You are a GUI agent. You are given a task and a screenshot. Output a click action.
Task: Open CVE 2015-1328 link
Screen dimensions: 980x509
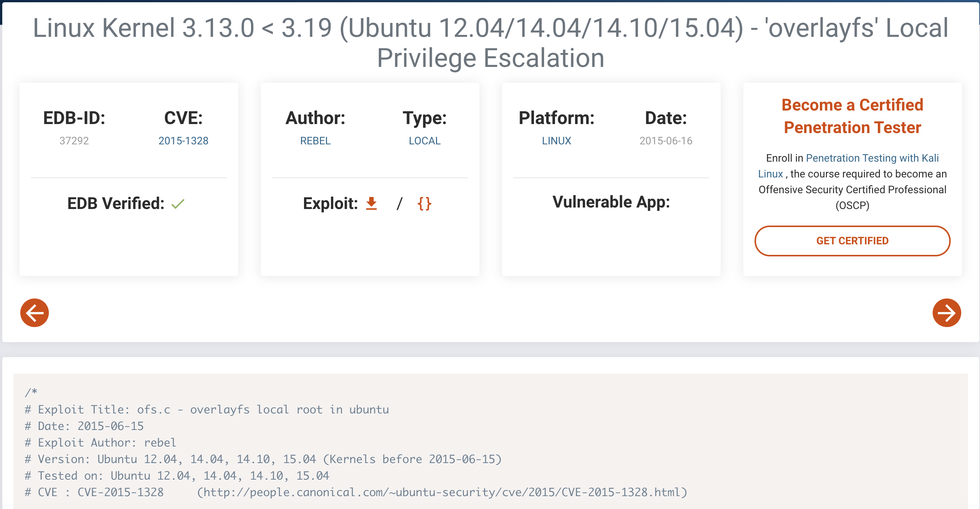click(183, 141)
